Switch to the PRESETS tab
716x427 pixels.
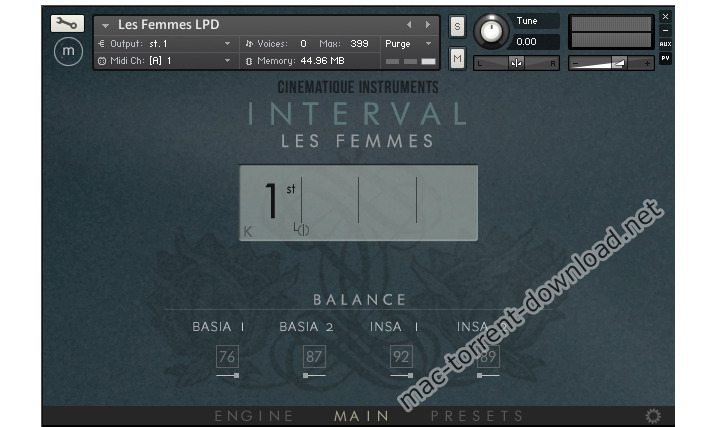(478, 416)
